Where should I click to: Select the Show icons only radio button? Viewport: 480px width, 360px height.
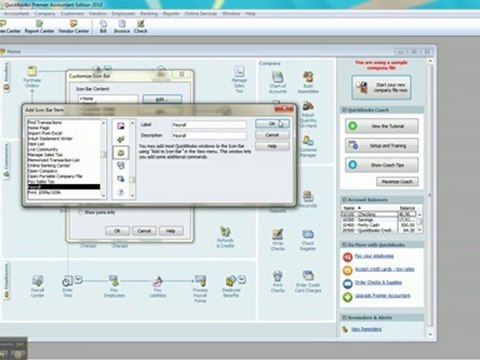80,212
